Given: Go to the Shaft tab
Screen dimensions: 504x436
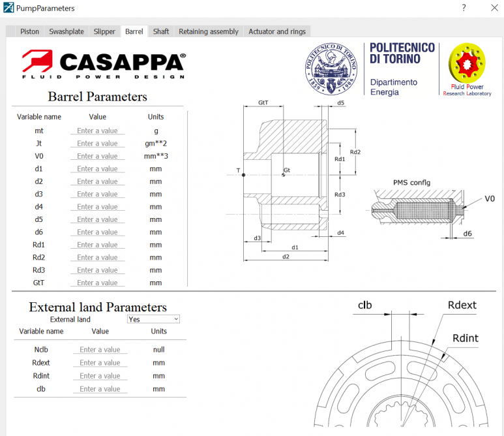Looking at the screenshot, I should (x=160, y=31).
